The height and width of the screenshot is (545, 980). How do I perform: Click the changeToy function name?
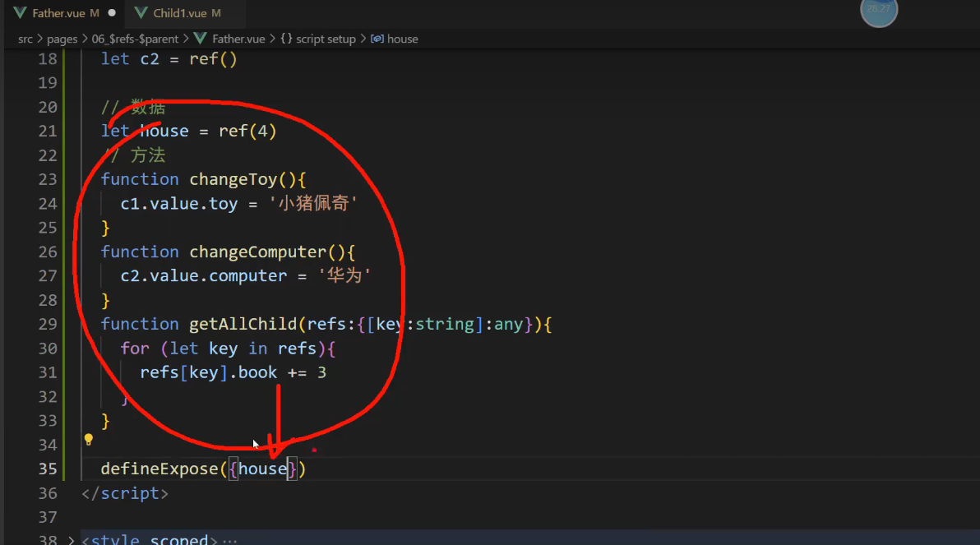pyautogui.click(x=233, y=179)
